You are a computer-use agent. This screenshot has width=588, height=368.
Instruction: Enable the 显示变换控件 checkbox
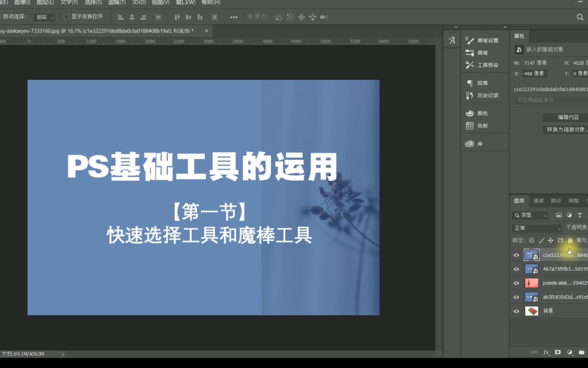point(66,17)
